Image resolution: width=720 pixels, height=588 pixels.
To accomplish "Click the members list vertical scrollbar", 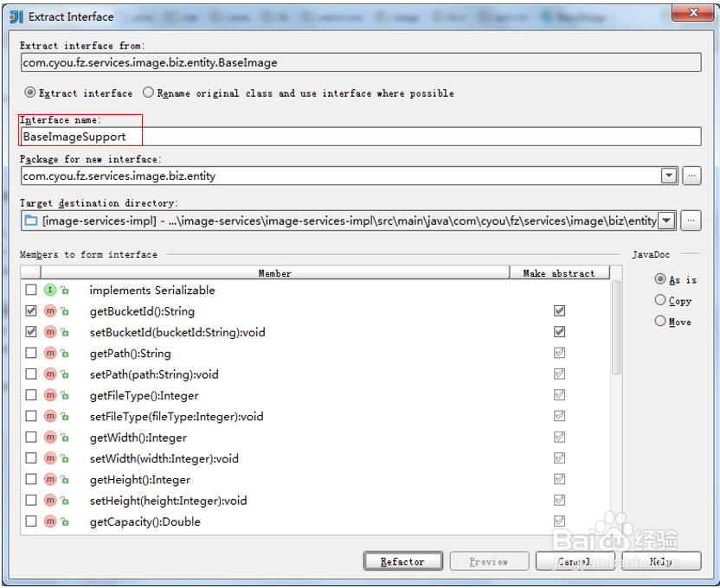I will pos(616,328).
